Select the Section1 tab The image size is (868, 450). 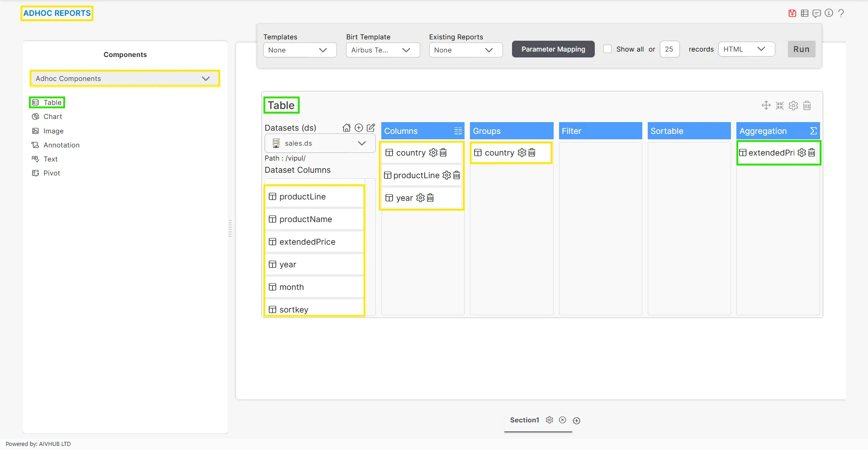[x=524, y=420]
